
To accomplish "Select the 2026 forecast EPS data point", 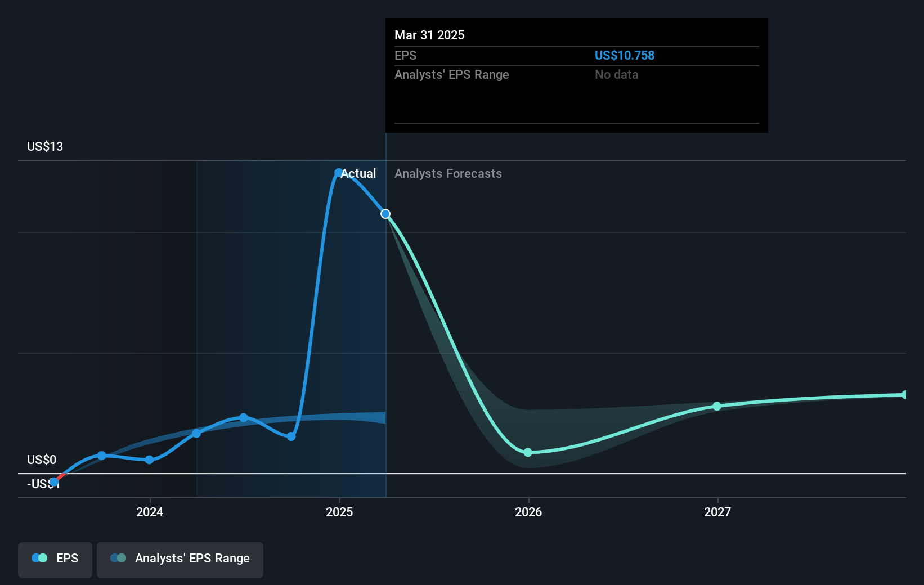I will [528, 452].
